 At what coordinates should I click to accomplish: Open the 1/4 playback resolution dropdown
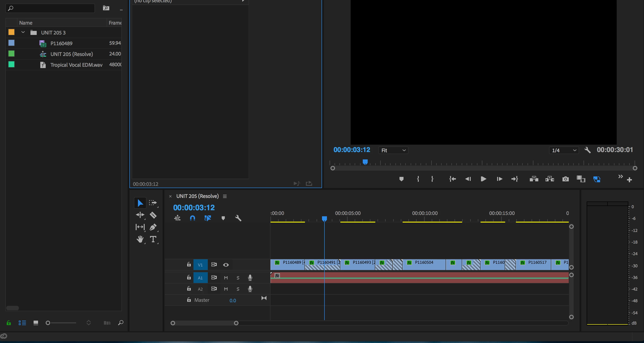point(564,150)
